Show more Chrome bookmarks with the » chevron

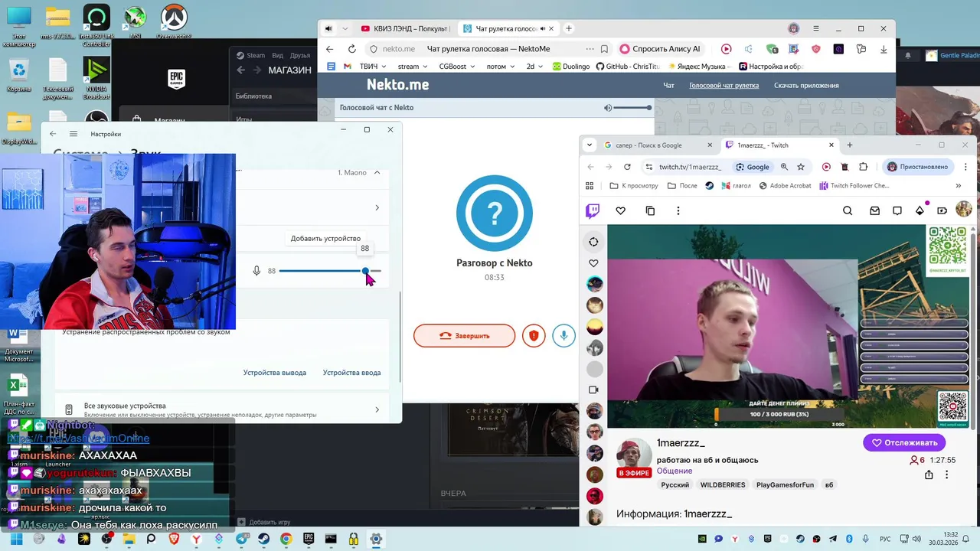pyautogui.click(x=958, y=185)
